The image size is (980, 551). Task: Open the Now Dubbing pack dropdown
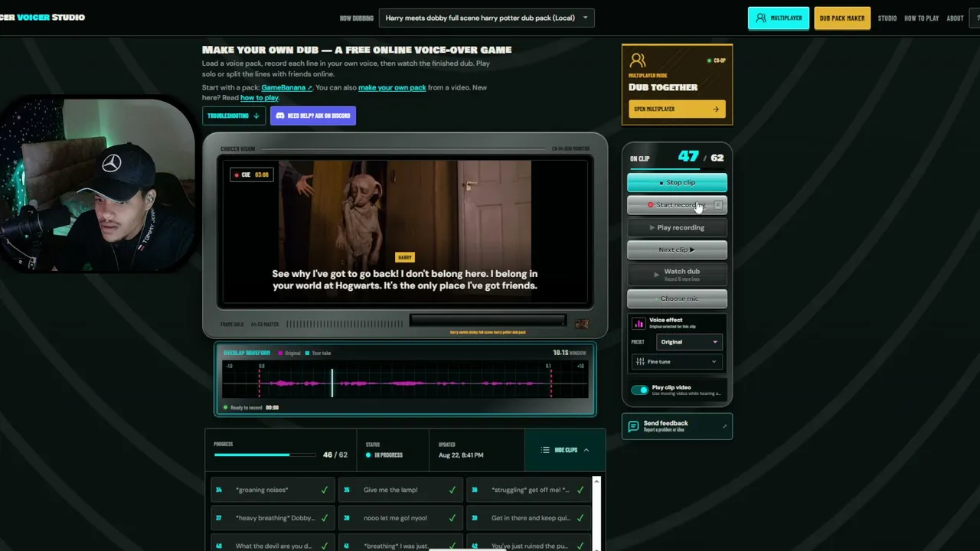coord(487,18)
